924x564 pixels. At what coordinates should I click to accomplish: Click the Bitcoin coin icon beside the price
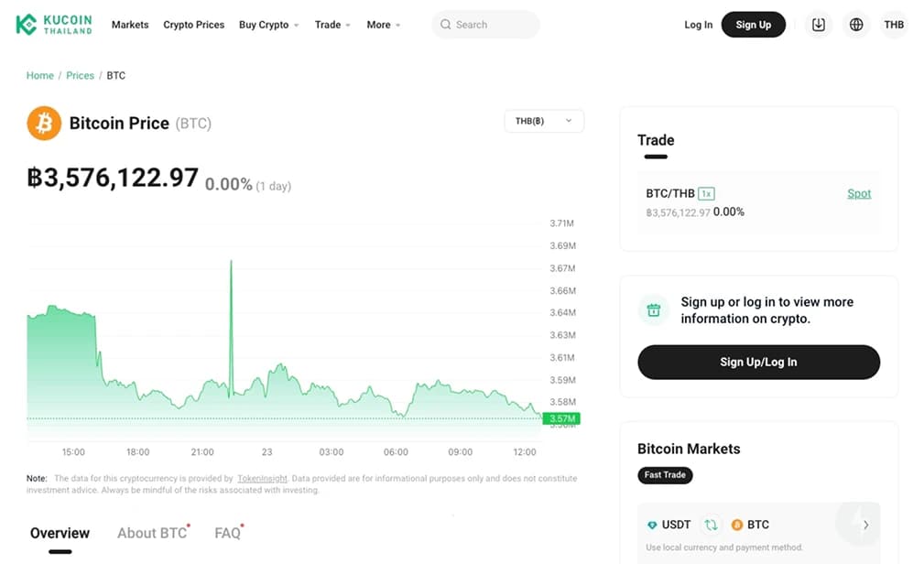pyautogui.click(x=43, y=122)
